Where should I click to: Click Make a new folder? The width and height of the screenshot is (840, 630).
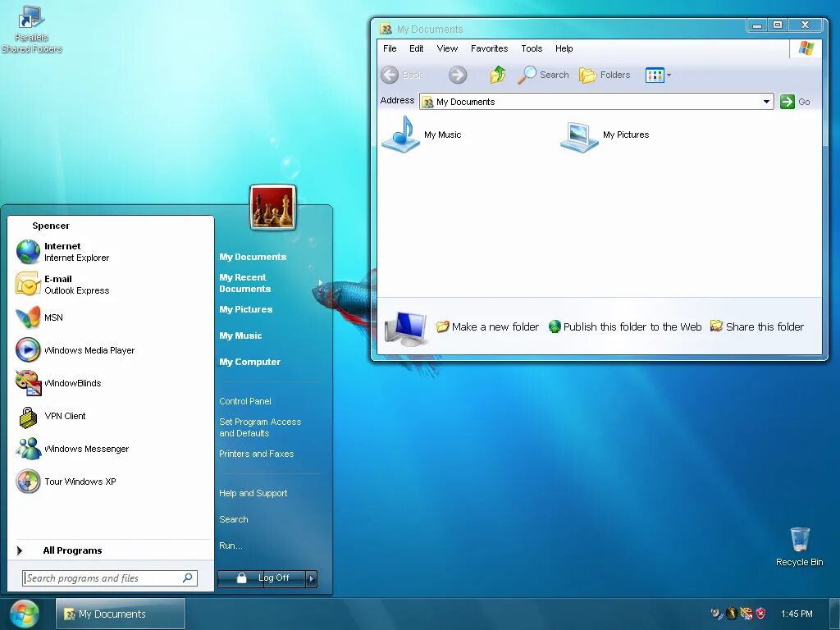pos(487,326)
